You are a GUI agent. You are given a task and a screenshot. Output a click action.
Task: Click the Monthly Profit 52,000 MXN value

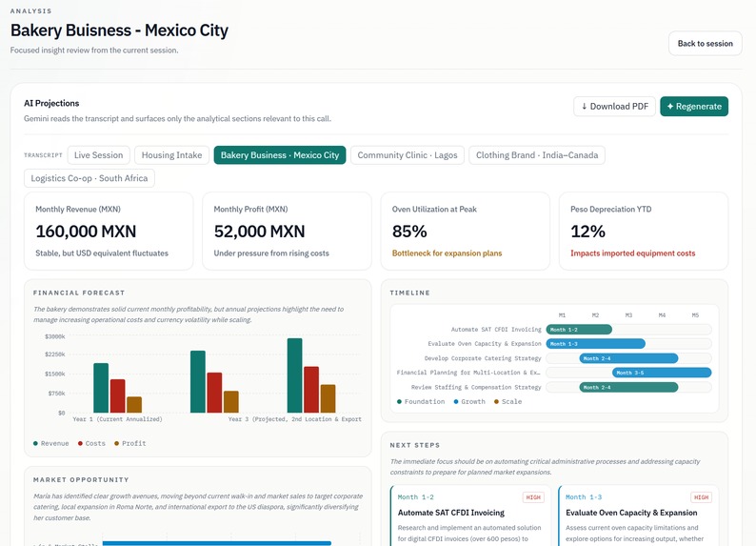coord(259,232)
